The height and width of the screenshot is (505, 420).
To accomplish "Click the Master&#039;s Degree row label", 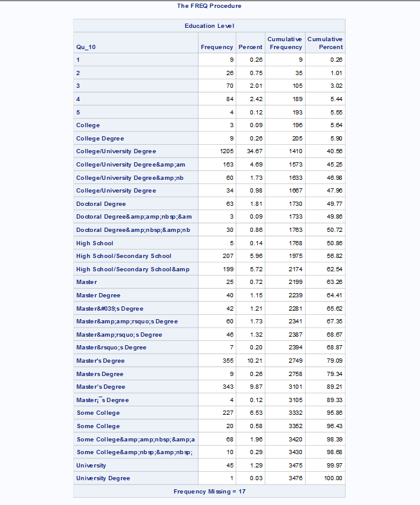I will (110, 309).
